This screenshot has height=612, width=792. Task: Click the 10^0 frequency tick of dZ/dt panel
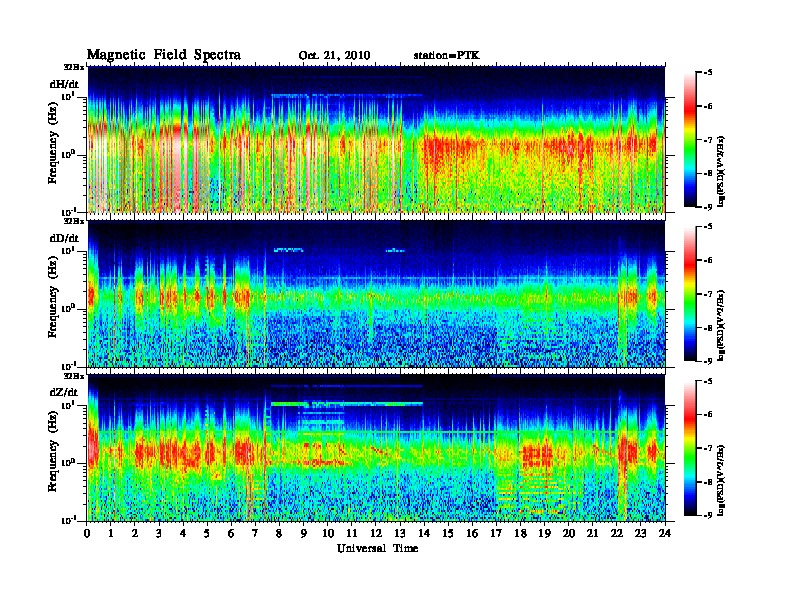click(x=70, y=462)
